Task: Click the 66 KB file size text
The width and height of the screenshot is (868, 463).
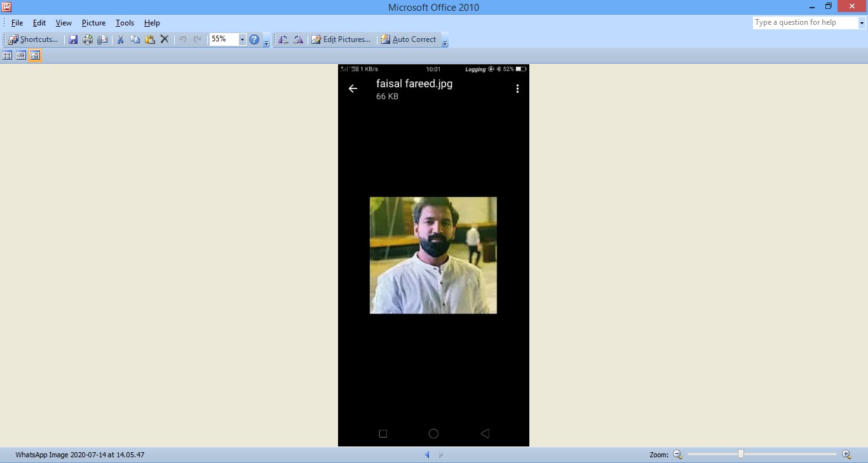Action: click(388, 97)
